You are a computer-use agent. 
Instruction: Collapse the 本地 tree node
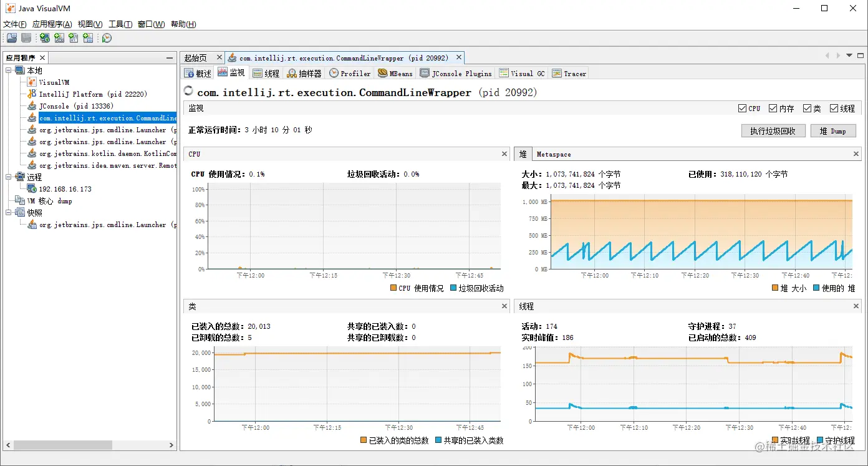(9, 70)
